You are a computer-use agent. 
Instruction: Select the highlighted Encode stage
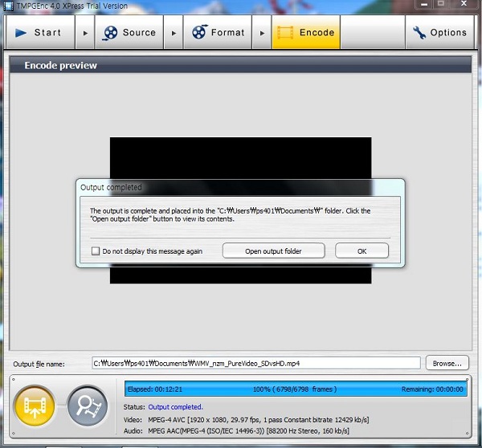tap(306, 32)
